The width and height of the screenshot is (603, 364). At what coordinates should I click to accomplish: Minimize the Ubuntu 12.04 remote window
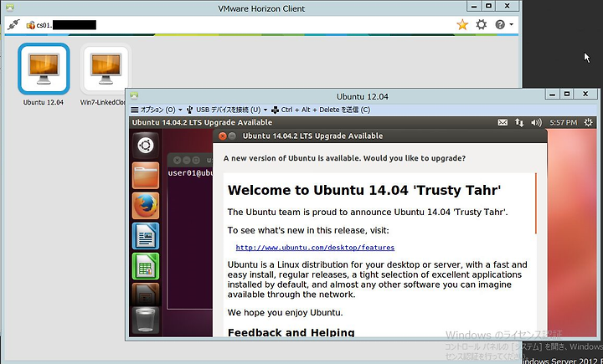pos(552,94)
